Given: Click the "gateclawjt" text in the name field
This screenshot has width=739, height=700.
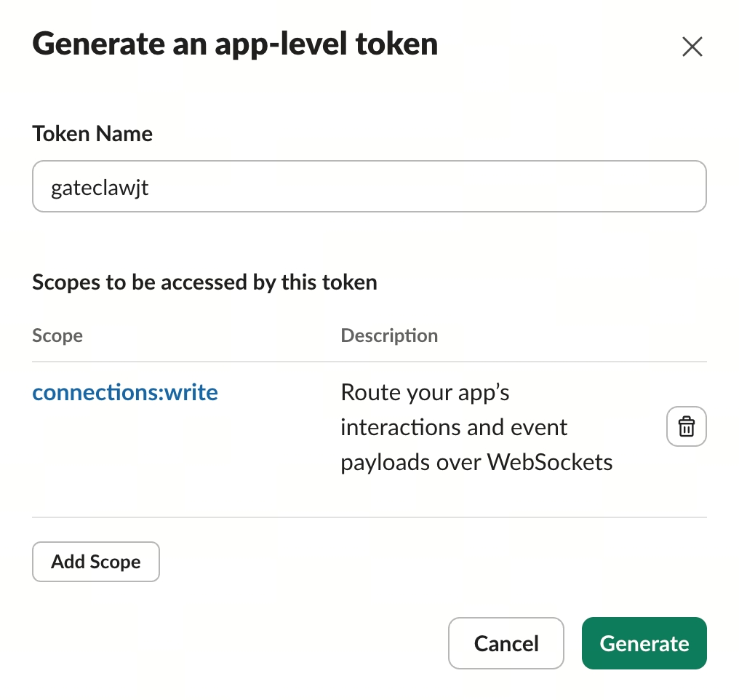Looking at the screenshot, I should 100,188.
